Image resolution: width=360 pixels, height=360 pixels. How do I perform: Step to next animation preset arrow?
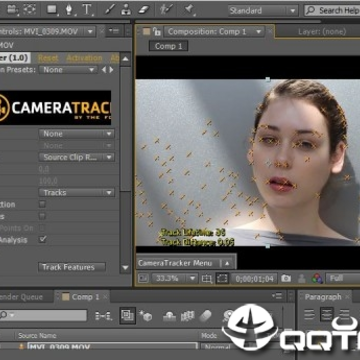(x=111, y=70)
